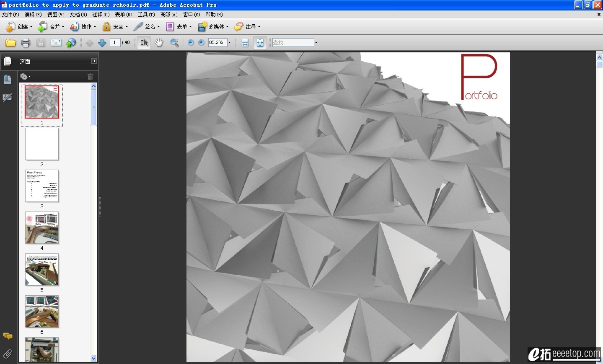Click the open file folder icon
Image resolution: width=603 pixels, height=364 pixels.
click(x=10, y=43)
